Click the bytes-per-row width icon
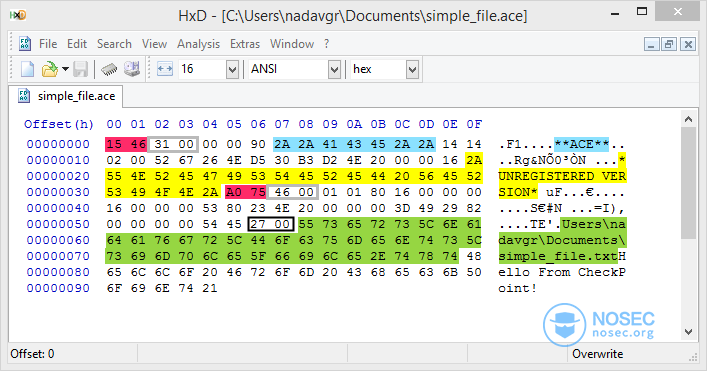 tap(165, 69)
